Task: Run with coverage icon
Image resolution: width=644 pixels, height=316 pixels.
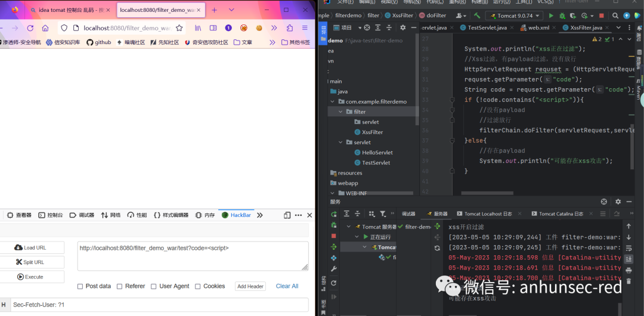Action: [x=573, y=16]
